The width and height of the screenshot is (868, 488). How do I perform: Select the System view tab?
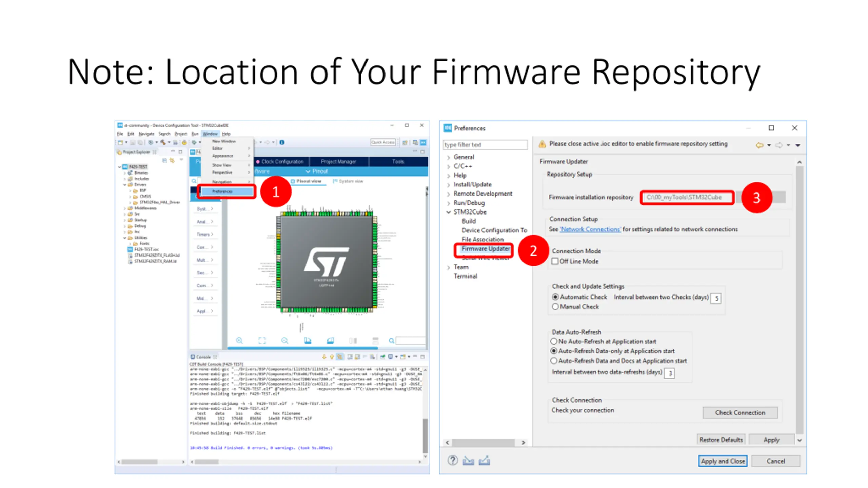point(348,181)
